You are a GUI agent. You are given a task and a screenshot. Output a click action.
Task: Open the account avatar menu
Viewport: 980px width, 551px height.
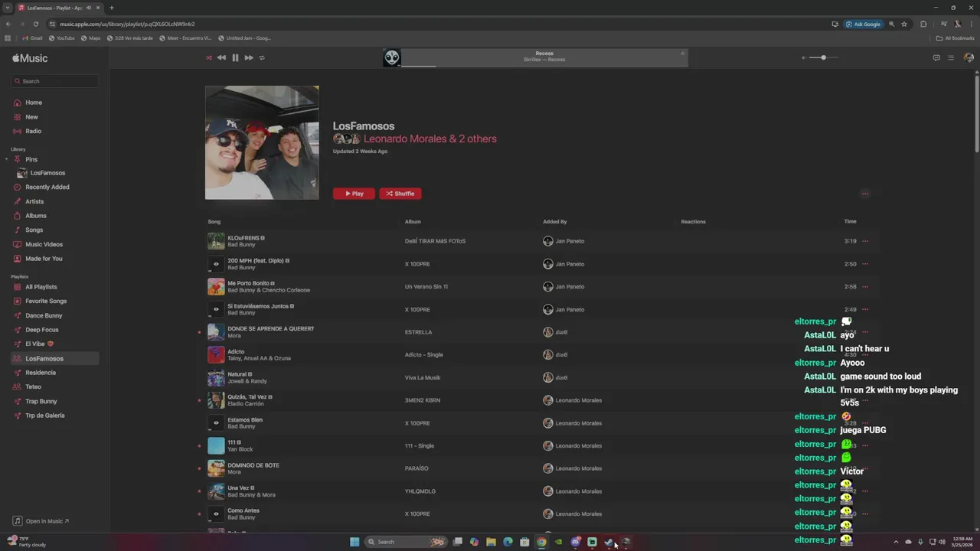[x=969, y=57]
